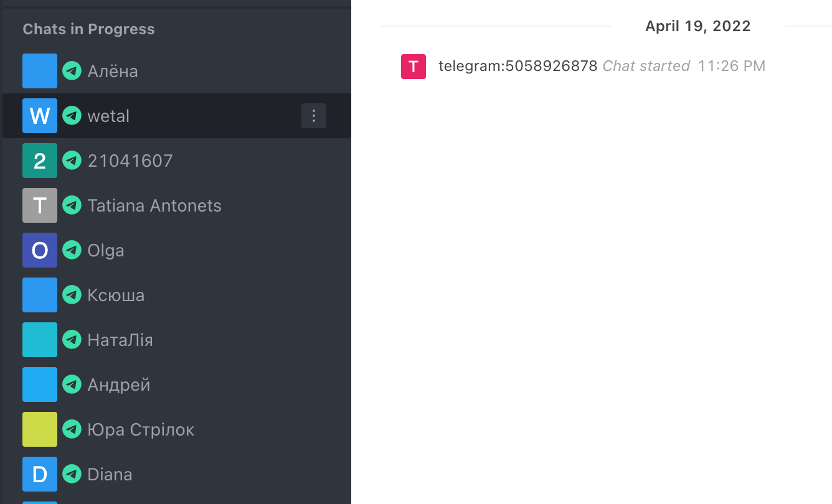
Task: Click Telegram icon beside wetal
Action: point(72,116)
